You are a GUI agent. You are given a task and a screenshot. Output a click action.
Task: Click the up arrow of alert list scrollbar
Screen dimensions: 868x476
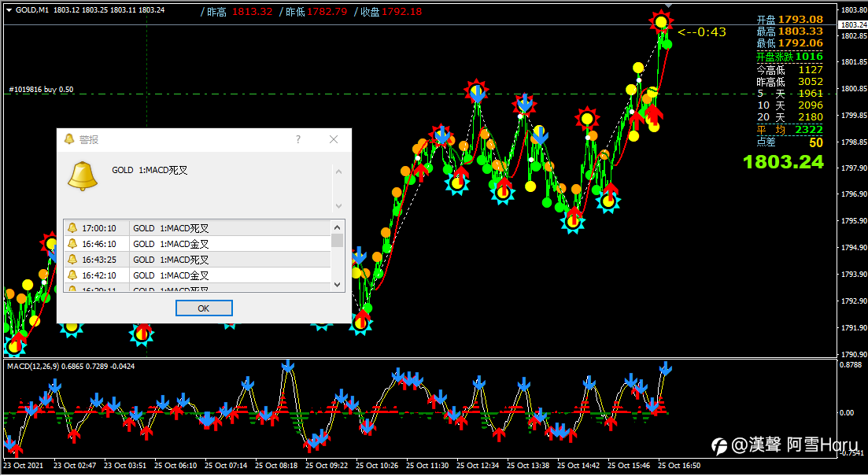click(337, 227)
